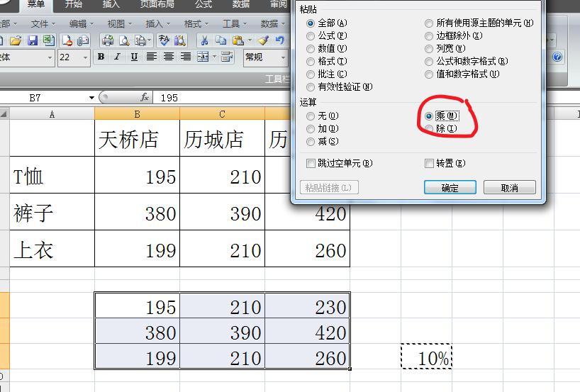Screen dimensions: 580x392
Task: Center align text
Action: pyautogui.click(x=168, y=57)
